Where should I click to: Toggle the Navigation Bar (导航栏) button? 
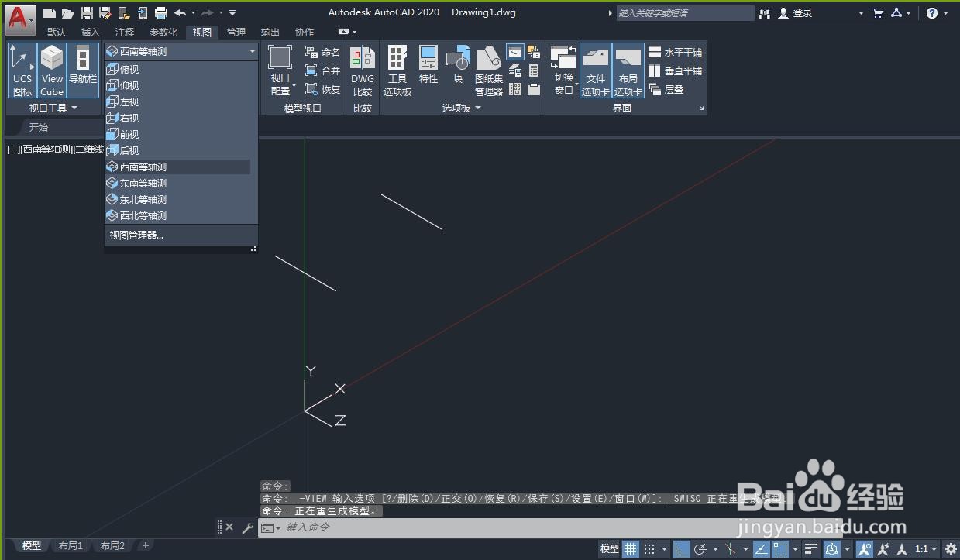(83, 70)
